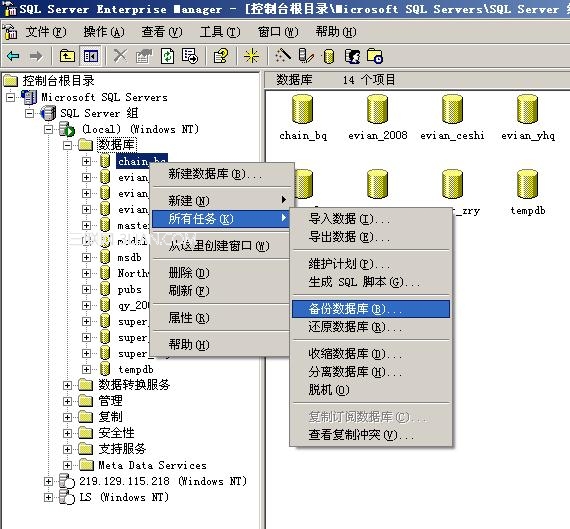
Task: Expand the LS (Windows NT) server node
Action: 48,497
